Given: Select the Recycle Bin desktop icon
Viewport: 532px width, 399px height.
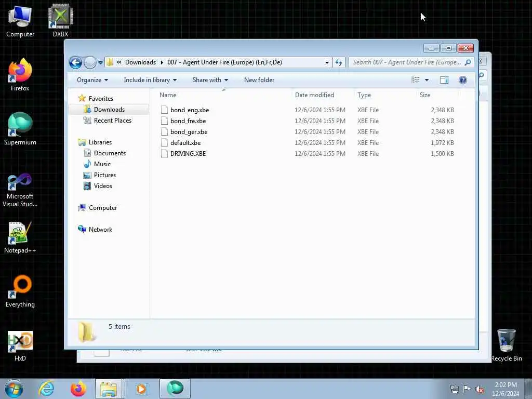Looking at the screenshot, I should tap(506, 345).
